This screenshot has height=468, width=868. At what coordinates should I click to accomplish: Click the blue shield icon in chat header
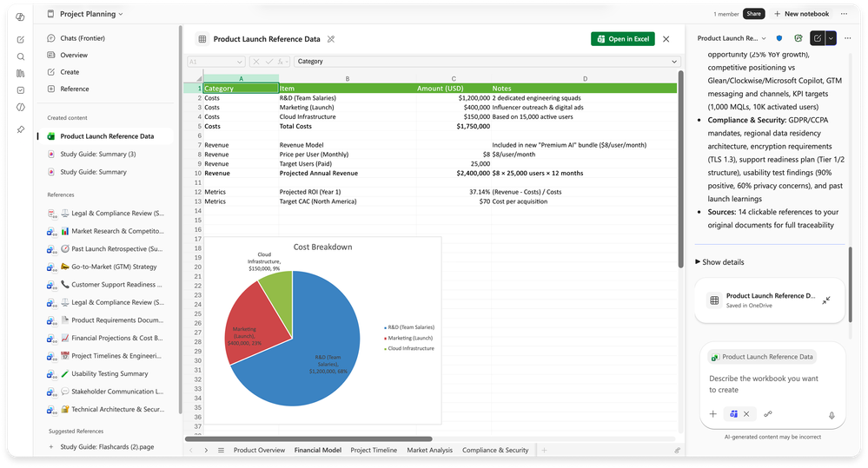coord(779,38)
